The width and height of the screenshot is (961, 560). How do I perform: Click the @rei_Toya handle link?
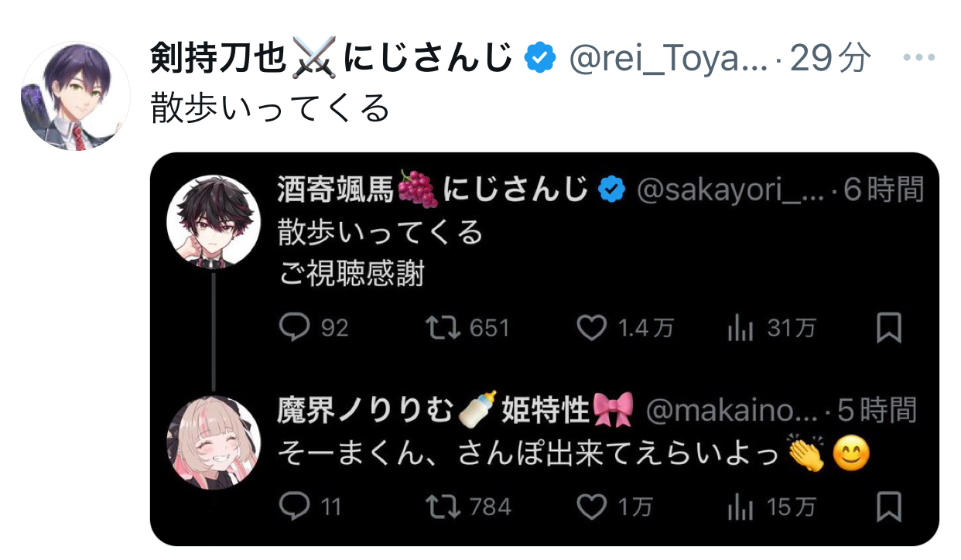669,58
